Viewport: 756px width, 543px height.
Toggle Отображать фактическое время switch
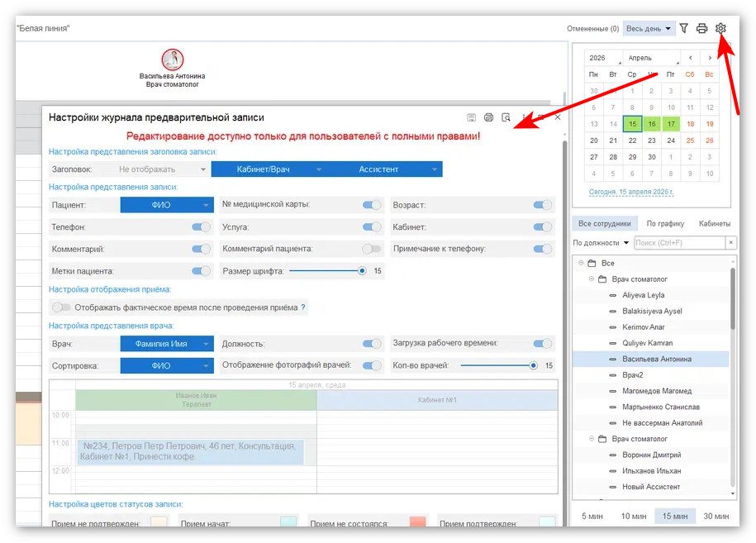pos(61,307)
